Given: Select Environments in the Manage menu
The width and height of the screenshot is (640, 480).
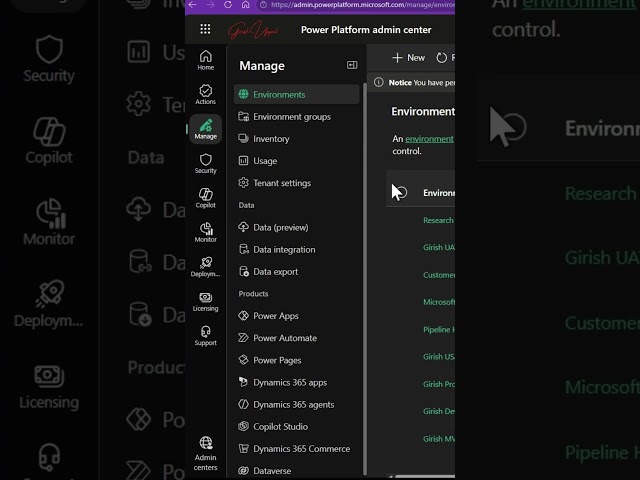Looking at the screenshot, I should click(x=296, y=94).
